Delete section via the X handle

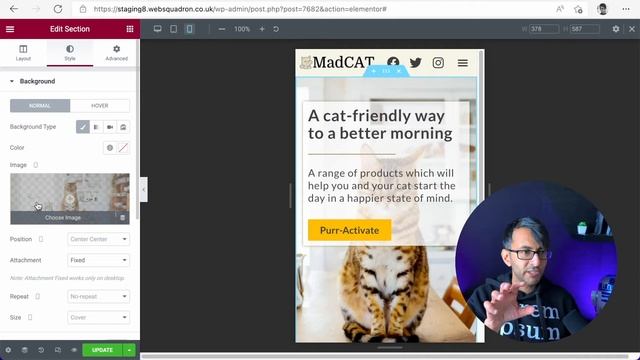[399, 71]
